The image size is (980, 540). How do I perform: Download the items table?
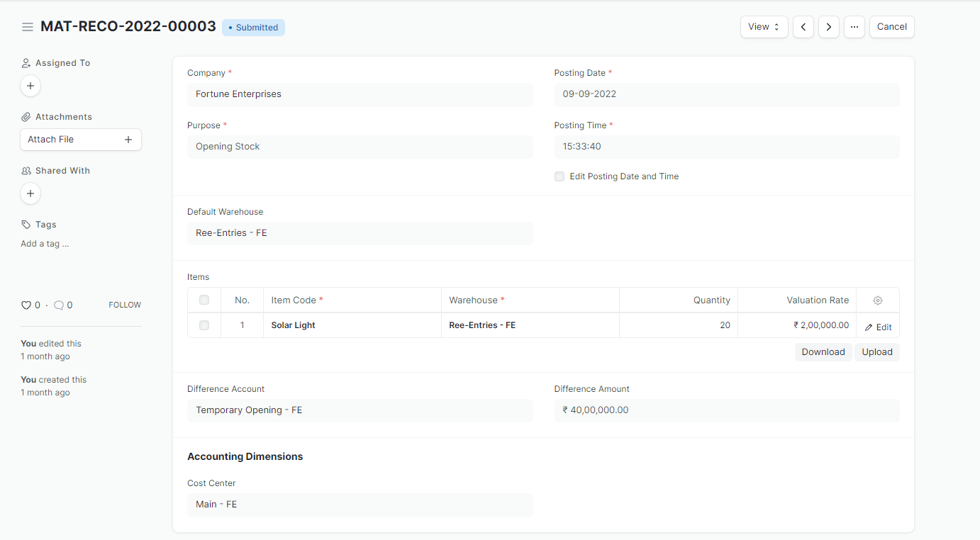pyautogui.click(x=823, y=352)
